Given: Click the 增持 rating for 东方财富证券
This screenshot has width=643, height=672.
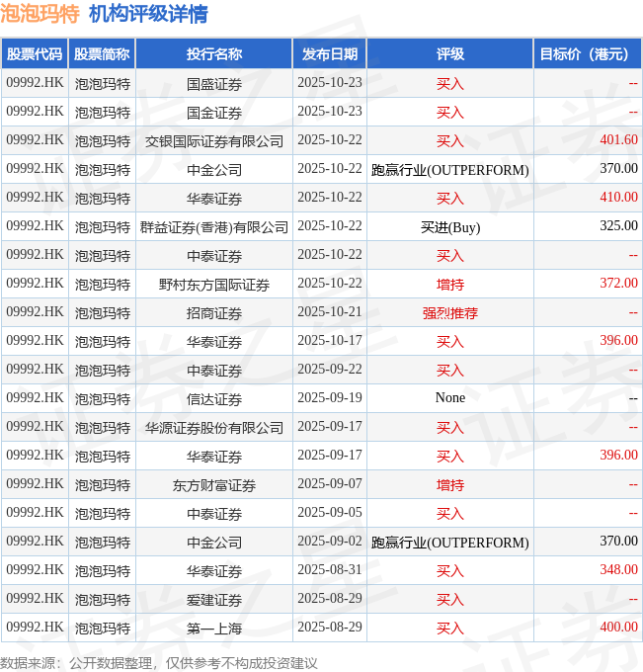Looking at the screenshot, I should tap(449, 485).
